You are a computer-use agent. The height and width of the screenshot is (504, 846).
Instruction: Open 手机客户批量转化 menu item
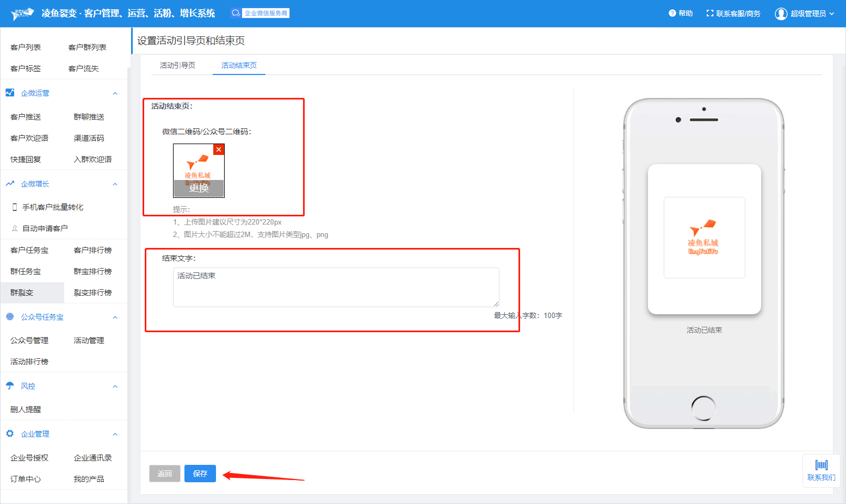[52, 207]
